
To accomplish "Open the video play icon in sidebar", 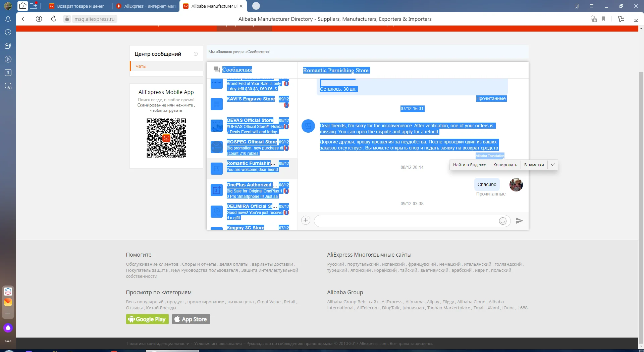I will (8, 59).
